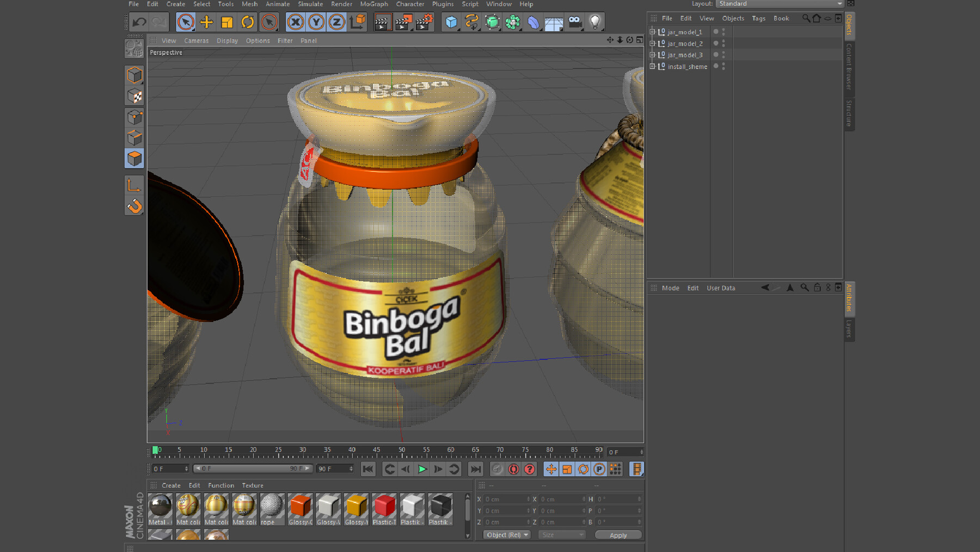Open the MoGraph menu
Image resolution: width=980 pixels, height=552 pixels.
point(373,4)
